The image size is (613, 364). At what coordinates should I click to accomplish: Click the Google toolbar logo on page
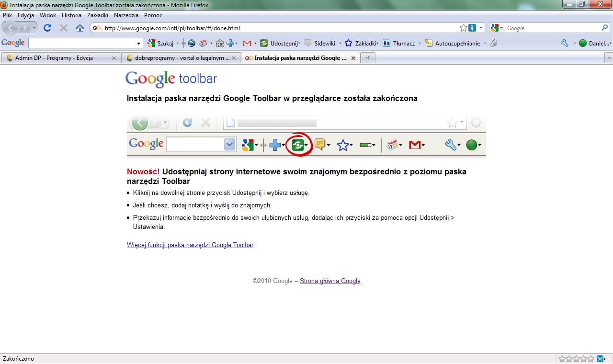pos(171,79)
